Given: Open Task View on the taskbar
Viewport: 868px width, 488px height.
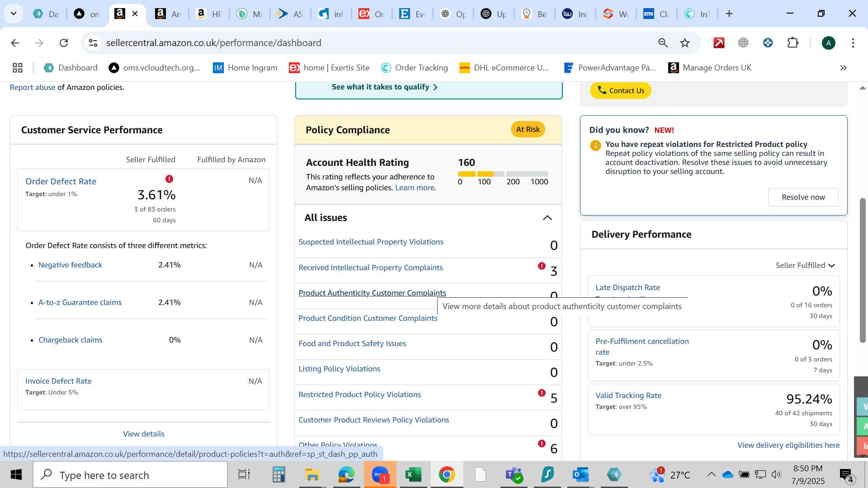Looking at the screenshot, I should click(x=244, y=475).
